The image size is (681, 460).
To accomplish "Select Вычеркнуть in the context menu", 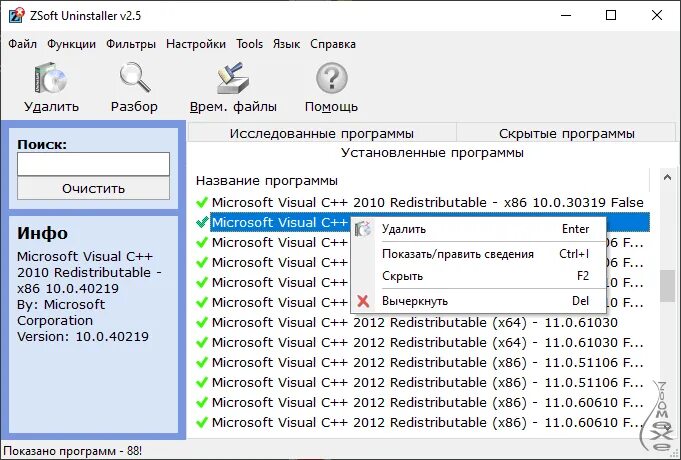I will [478, 301].
